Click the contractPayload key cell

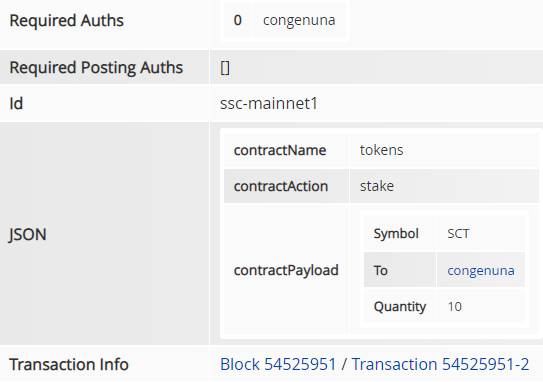point(286,270)
